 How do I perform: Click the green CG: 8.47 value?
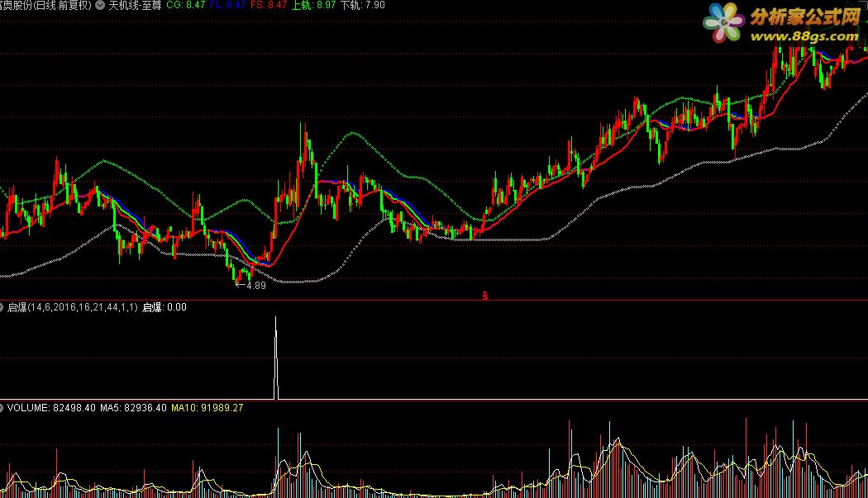point(185,5)
